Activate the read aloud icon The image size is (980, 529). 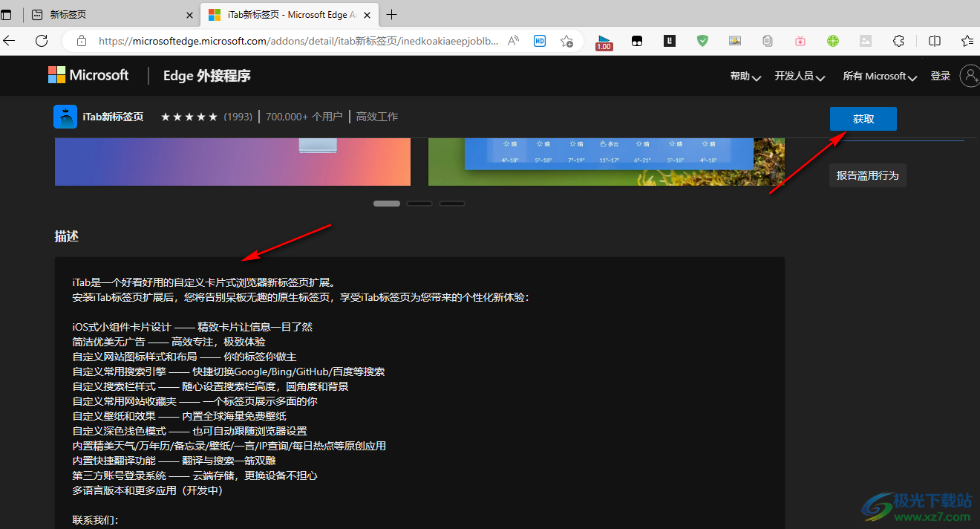[513, 42]
